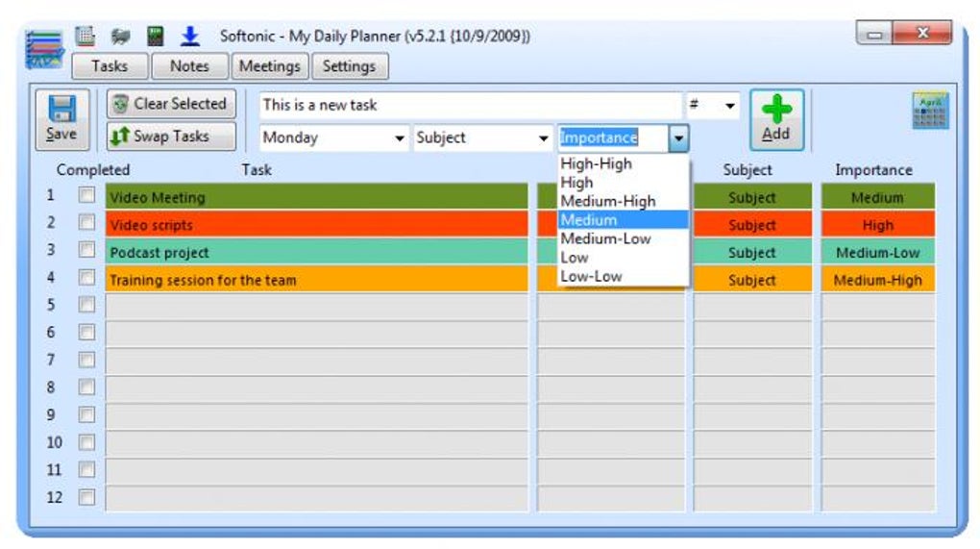Open the April calendar icon at right
Screen dimensions: 980x549
click(930, 110)
